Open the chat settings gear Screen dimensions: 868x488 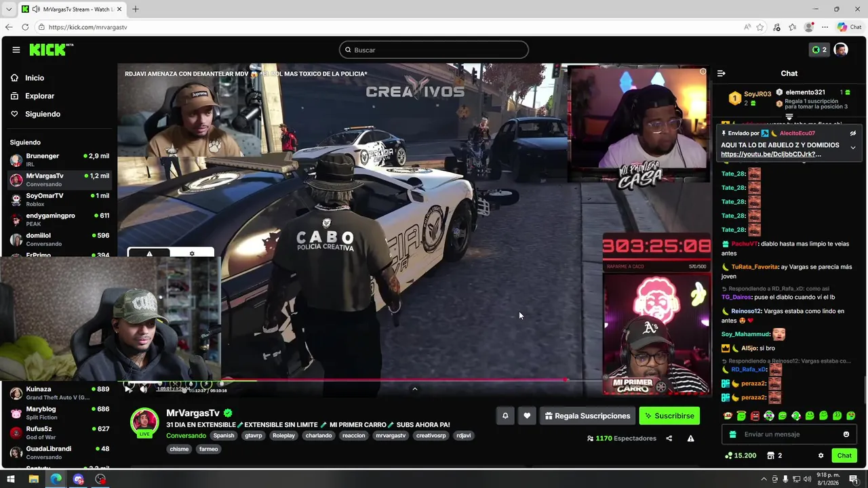(x=821, y=455)
